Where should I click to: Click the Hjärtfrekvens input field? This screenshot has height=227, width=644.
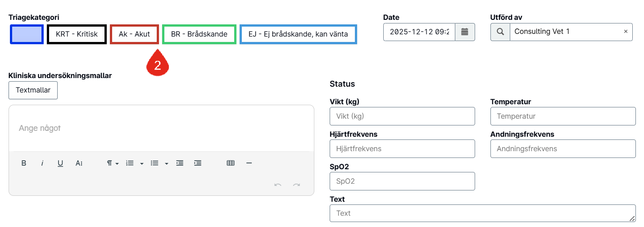click(402, 148)
